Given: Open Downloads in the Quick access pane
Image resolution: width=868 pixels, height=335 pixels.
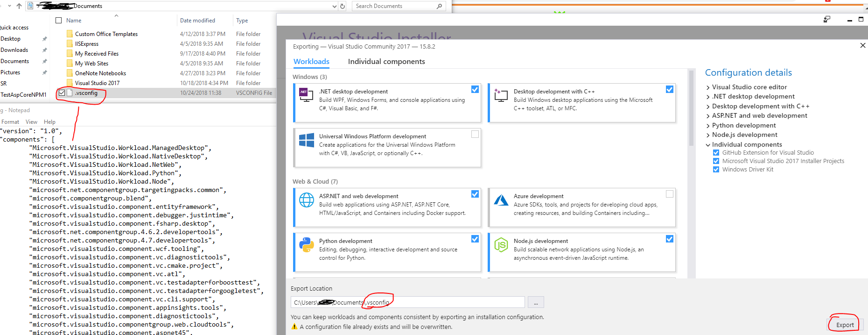Looking at the screenshot, I should point(14,50).
